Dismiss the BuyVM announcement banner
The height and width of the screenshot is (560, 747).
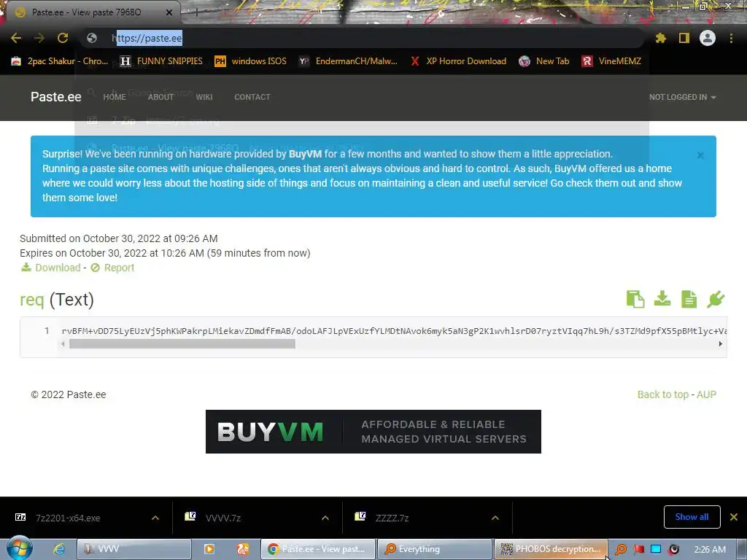tap(700, 155)
